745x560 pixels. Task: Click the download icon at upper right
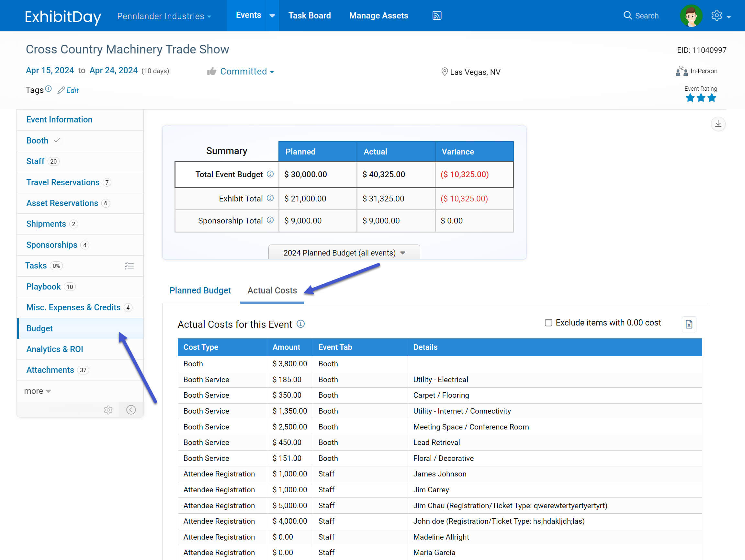pyautogui.click(x=718, y=124)
